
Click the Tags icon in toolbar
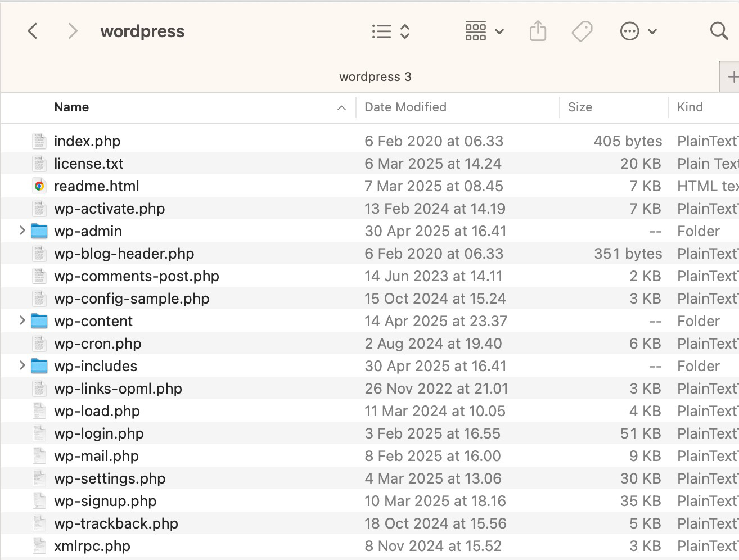click(x=582, y=31)
